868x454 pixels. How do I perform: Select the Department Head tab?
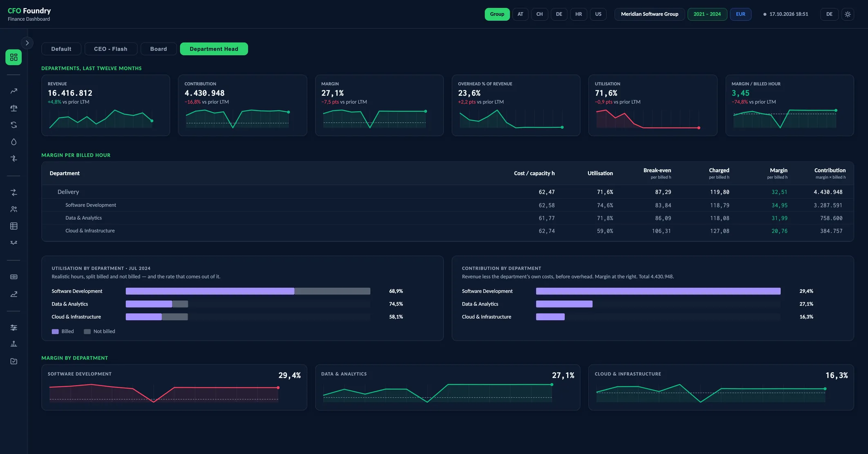point(214,49)
